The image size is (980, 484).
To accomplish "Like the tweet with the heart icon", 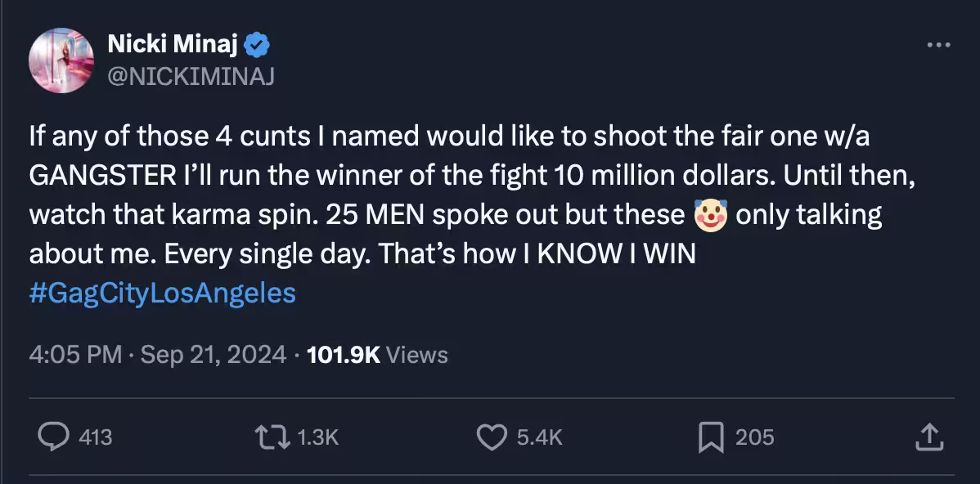I will coord(492,437).
